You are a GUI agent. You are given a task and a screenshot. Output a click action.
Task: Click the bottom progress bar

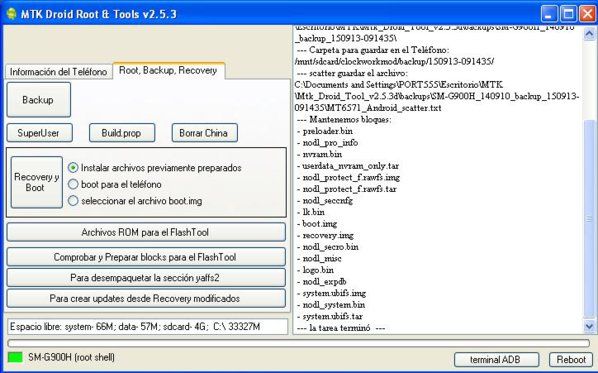298,343
